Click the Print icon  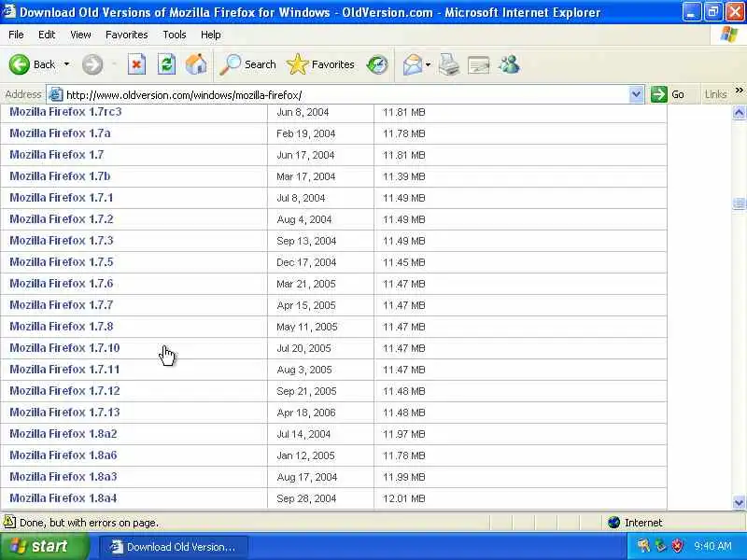tap(449, 64)
